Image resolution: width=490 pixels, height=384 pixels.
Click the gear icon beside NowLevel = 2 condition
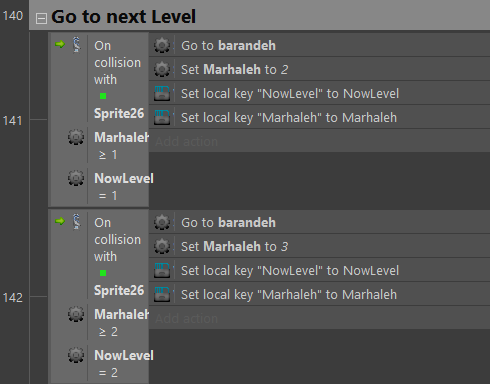click(x=76, y=355)
